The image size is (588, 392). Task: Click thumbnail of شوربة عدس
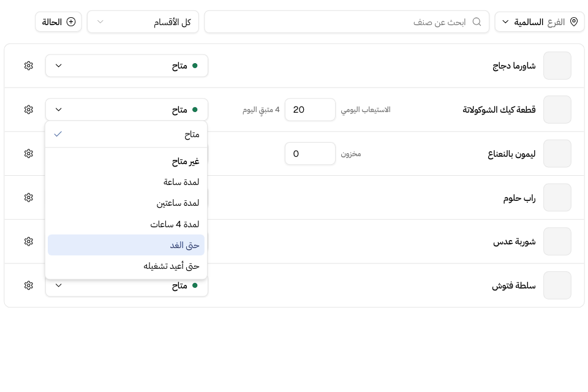coord(557,241)
